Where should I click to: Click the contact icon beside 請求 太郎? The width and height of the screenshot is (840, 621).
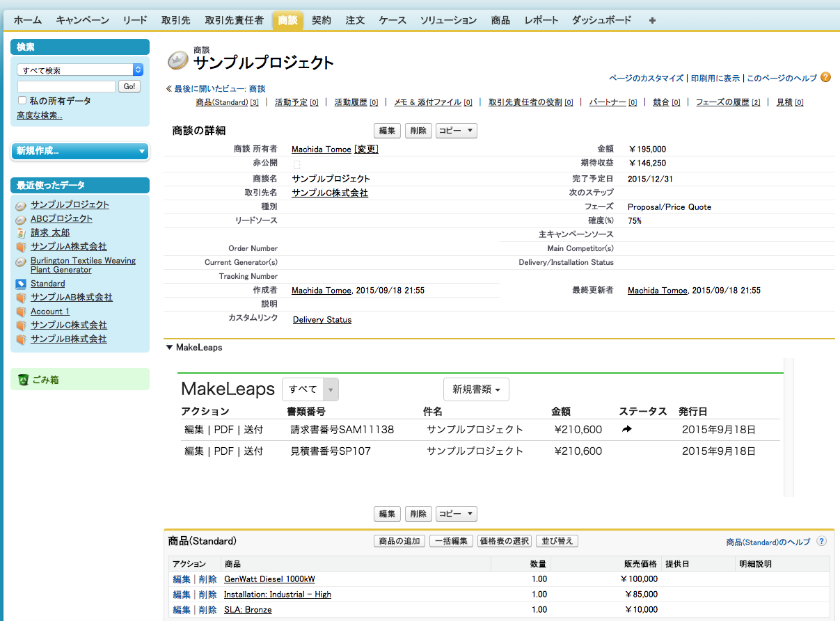[x=22, y=232]
